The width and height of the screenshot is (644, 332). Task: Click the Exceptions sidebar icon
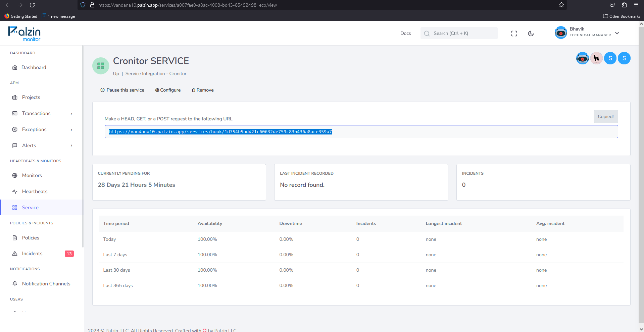point(15,129)
